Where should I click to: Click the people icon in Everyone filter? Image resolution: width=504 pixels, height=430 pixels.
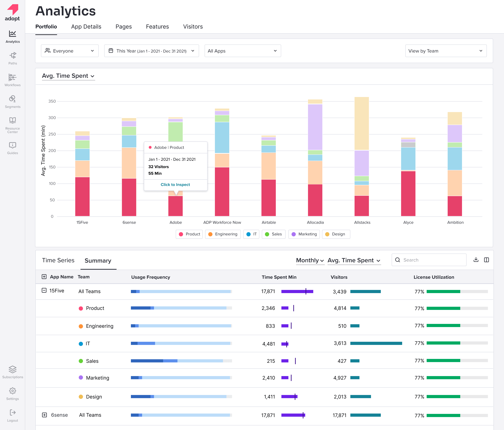(x=48, y=51)
